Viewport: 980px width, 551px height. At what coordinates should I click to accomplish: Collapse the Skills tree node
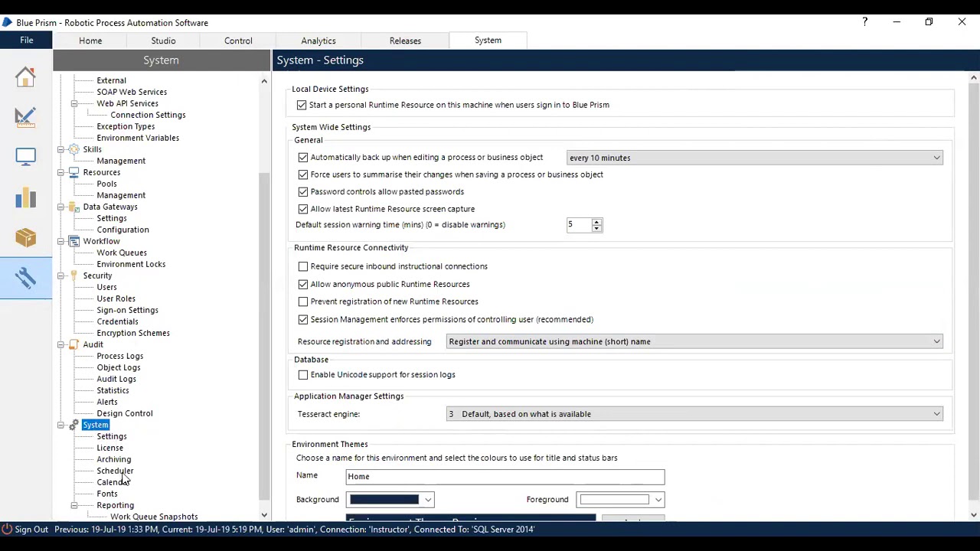pos(60,149)
